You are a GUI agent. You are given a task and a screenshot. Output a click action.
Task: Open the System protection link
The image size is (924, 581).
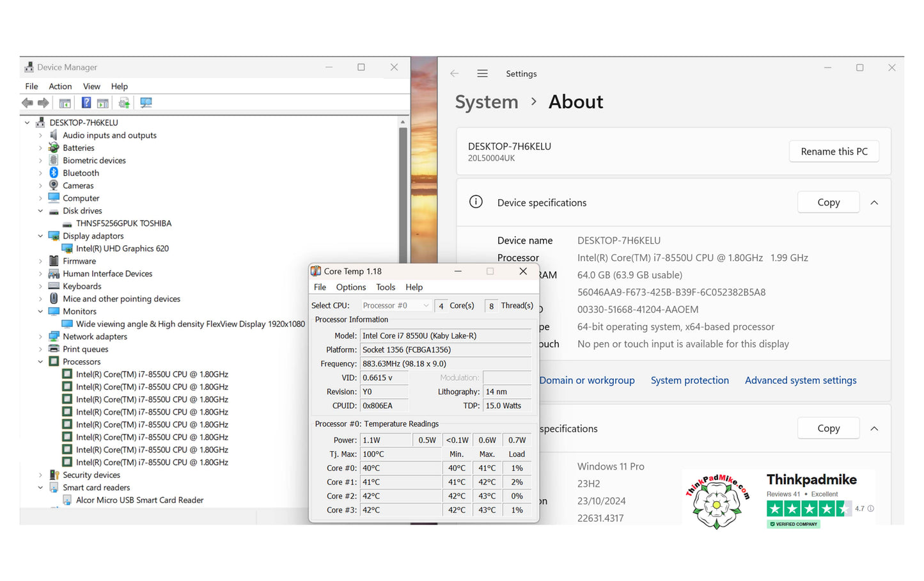pos(689,380)
